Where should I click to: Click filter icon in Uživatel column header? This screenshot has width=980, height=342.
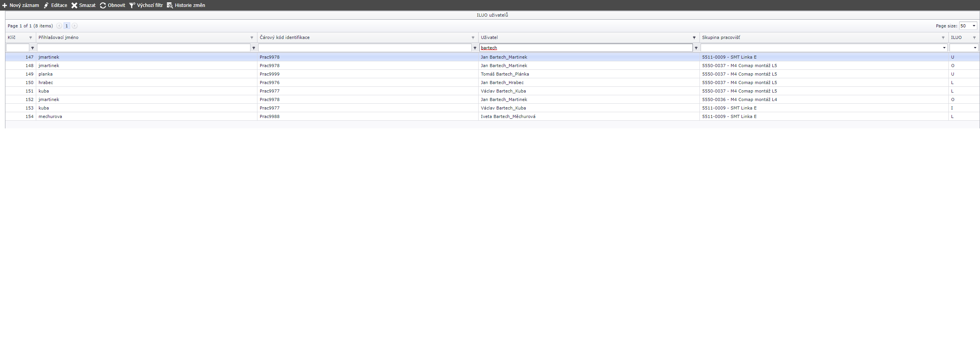694,38
